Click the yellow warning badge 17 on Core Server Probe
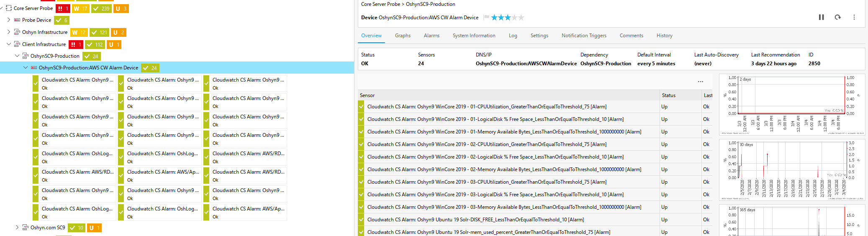Screen dimensions: 868x236 [80, 8]
